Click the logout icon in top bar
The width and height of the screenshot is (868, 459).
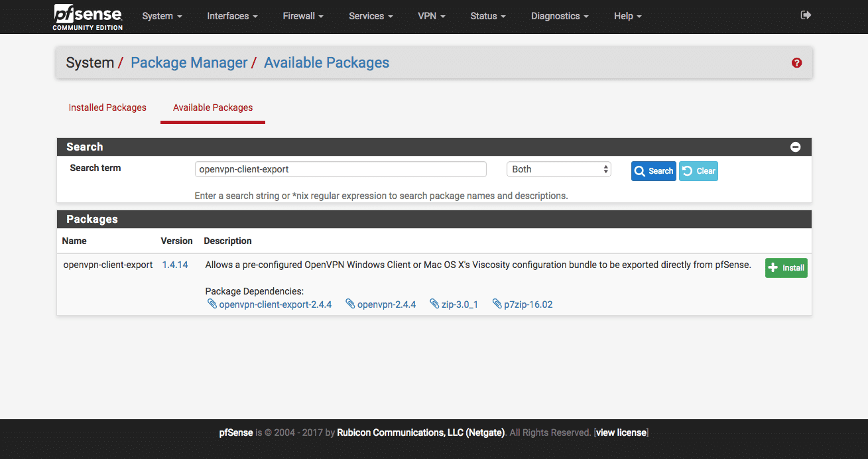(806, 15)
